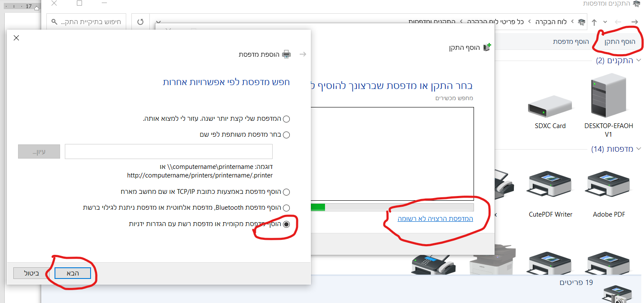Viewport: 644px width, 303px height.
Task: Open the SDXC Card device
Action: [550, 105]
